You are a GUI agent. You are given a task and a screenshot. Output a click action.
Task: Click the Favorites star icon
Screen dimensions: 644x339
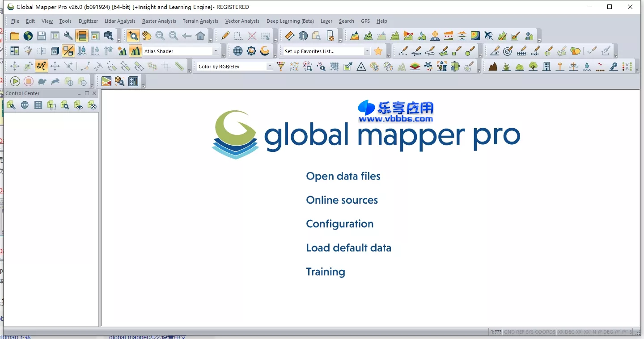coord(378,51)
